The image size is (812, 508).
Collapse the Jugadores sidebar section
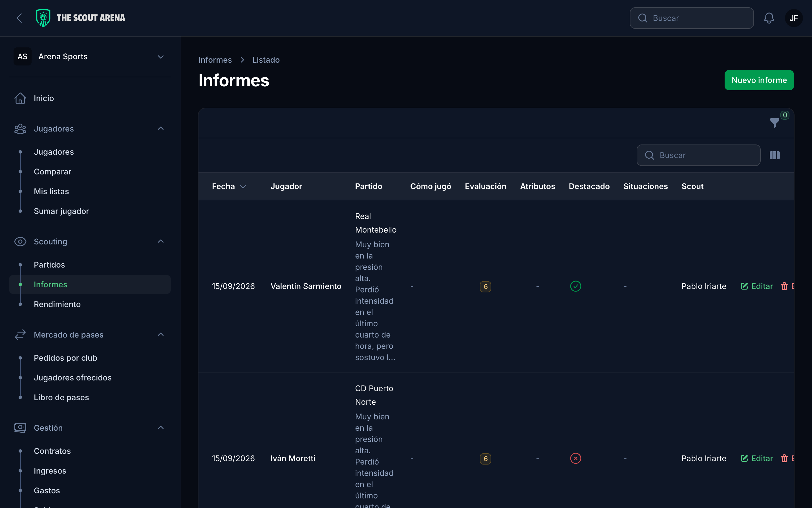click(x=161, y=129)
